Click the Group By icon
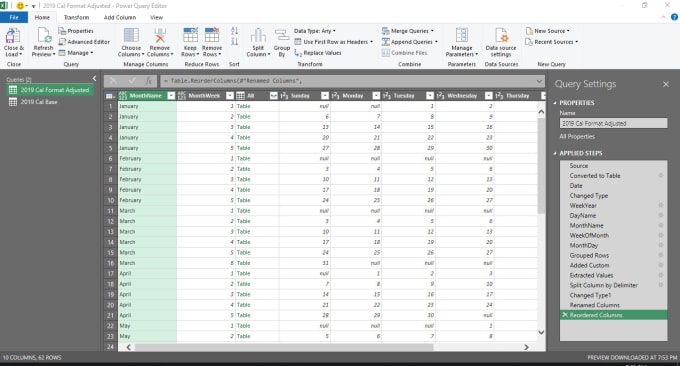 click(282, 36)
